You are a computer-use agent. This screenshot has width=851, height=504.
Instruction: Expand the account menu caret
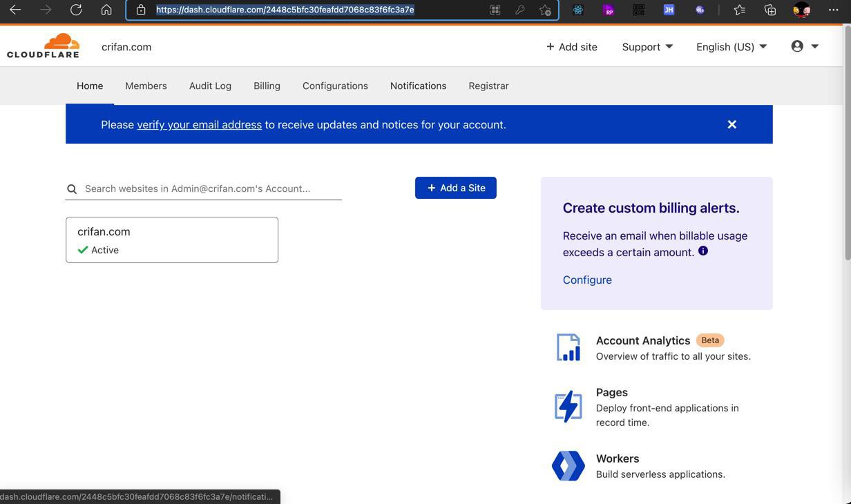pyautogui.click(x=815, y=46)
